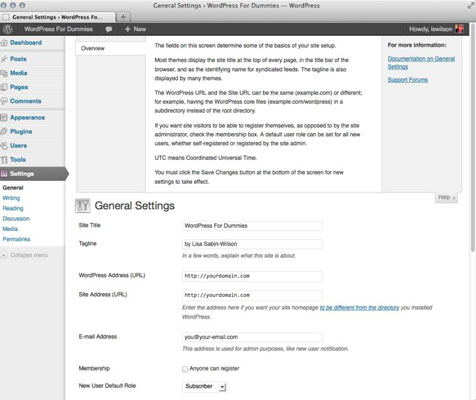Screen dimensions: 476x400
Task: Open the Posts menu
Action: pyautogui.click(x=18, y=59)
